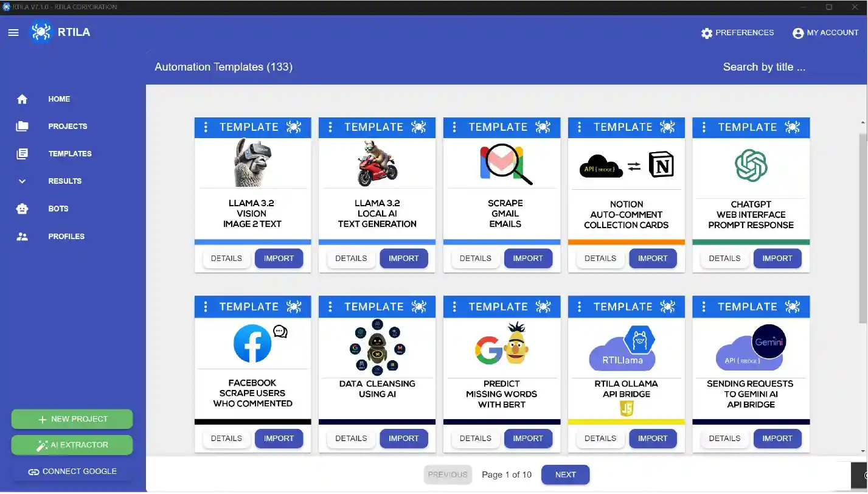Click the My Account avatar icon
The width and height of the screenshot is (868, 494).
pos(798,33)
